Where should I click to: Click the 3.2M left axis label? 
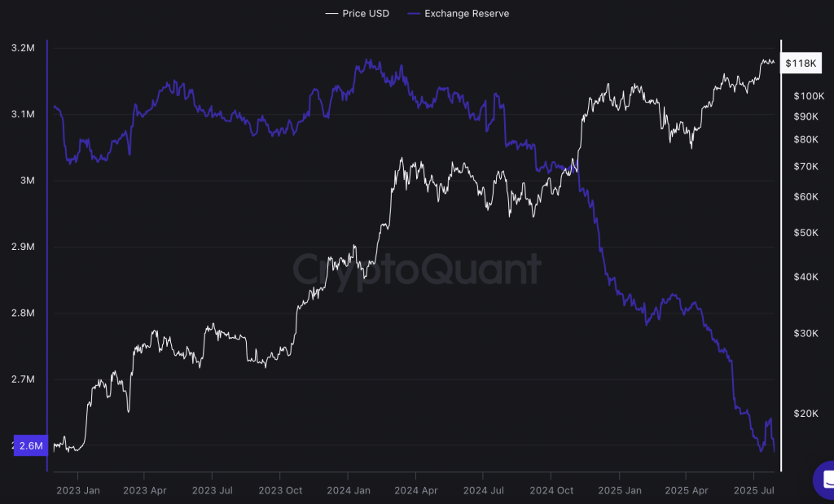(x=24, y=48)
